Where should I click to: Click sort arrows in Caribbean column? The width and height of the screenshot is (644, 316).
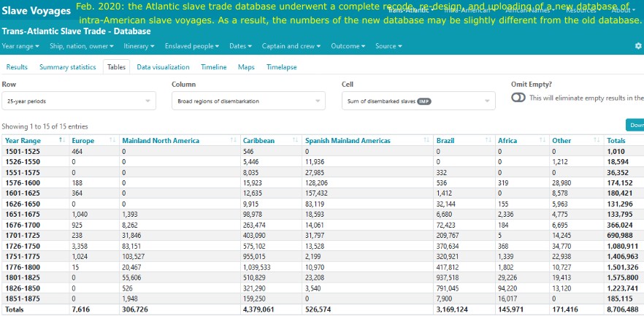point(294,140)
